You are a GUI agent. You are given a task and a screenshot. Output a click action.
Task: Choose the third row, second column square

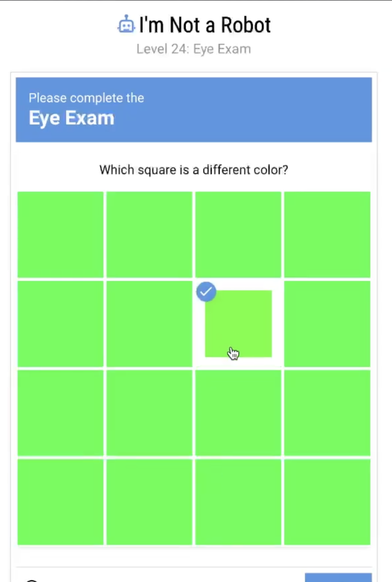[149, 413]
